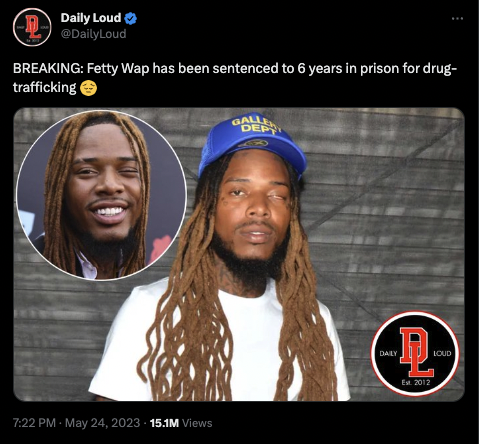Click the red DL letters in the watermark

coord(416,352)
